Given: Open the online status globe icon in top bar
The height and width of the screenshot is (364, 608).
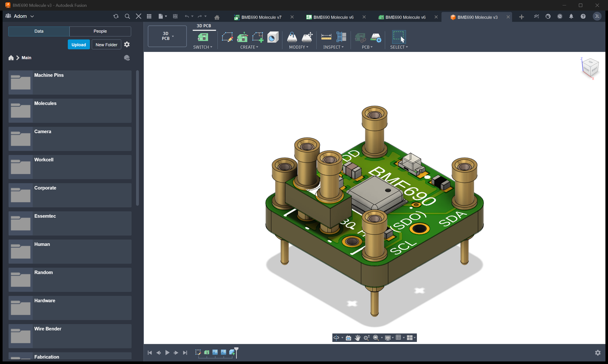Looking at the screenshot, I should tap(548, 16).
